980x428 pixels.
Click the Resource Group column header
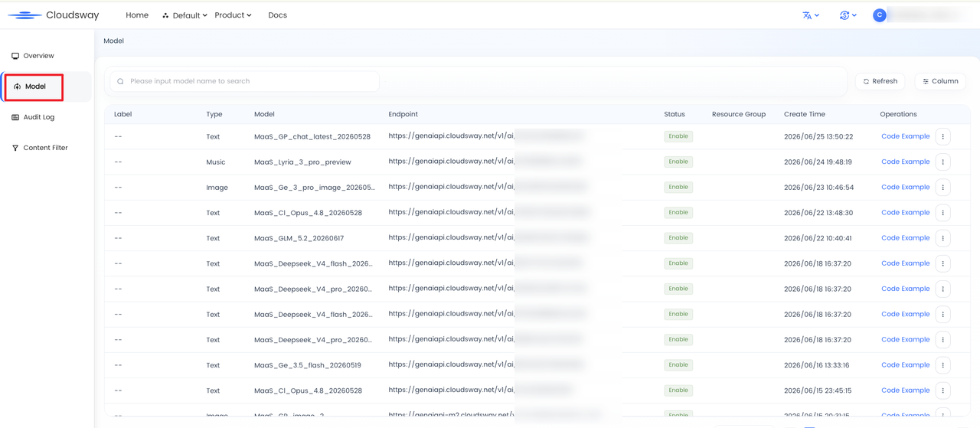tap(739, 114)
